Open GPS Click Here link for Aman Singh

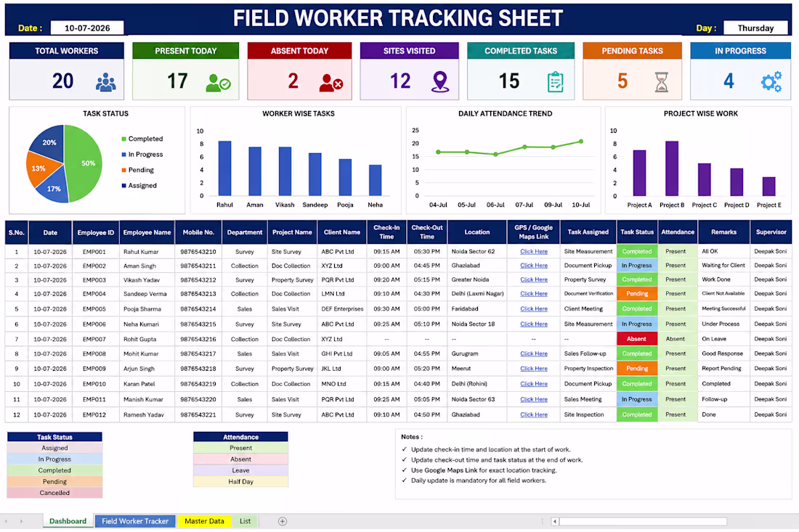[x=534, y=265]
